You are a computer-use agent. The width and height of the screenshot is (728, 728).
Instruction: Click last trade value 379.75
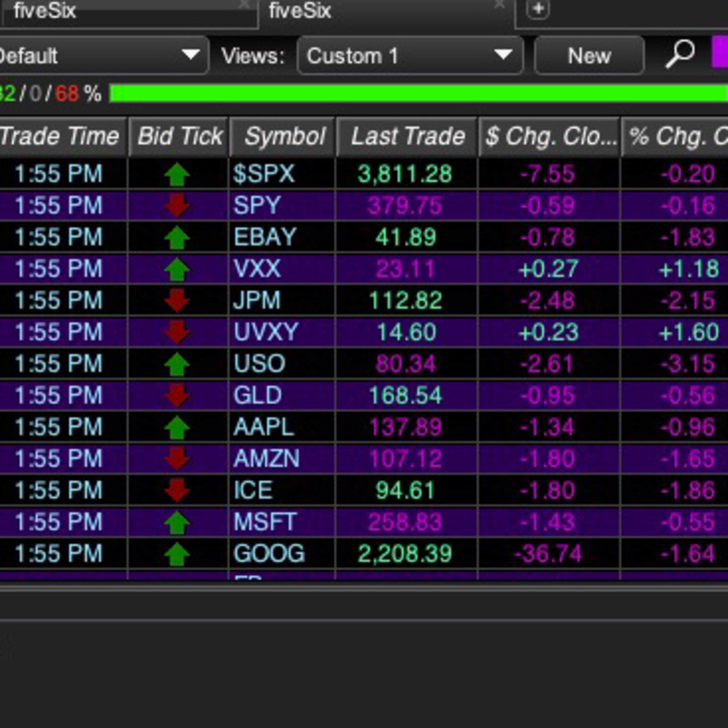[405, 206]
